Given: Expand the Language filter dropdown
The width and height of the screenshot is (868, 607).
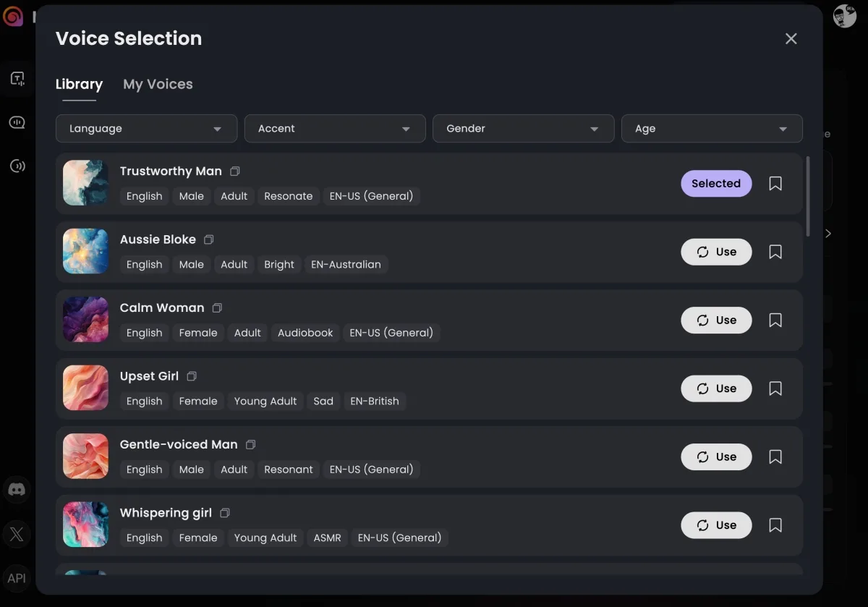Looking at the screenshot, I should click(x=146, y=129).
